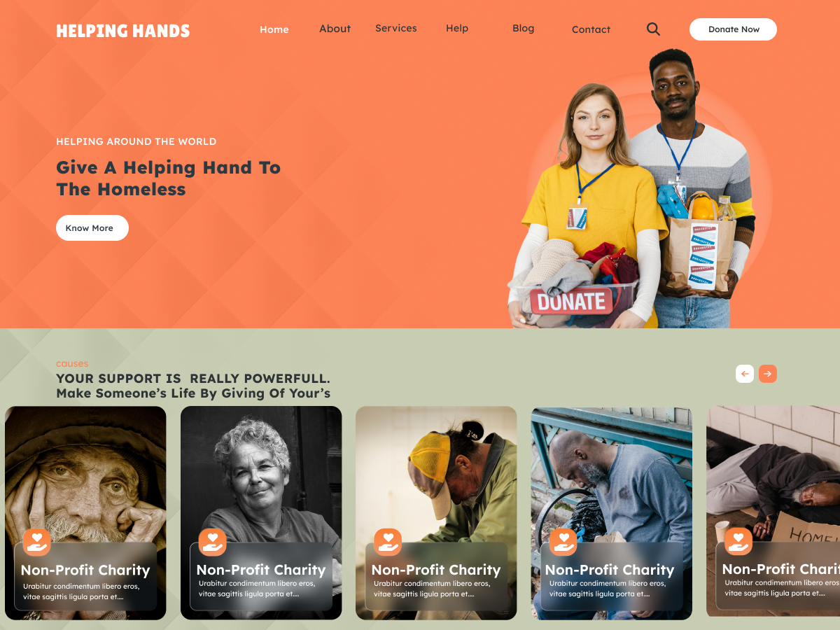Click heart-hand icon on the third charity card
Image resolution: width=840 pixels, height=630 pixels.
click(x=388, y=542)
